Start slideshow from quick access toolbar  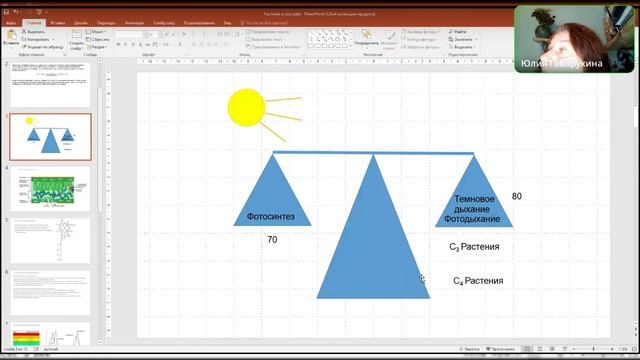point(39,12)
